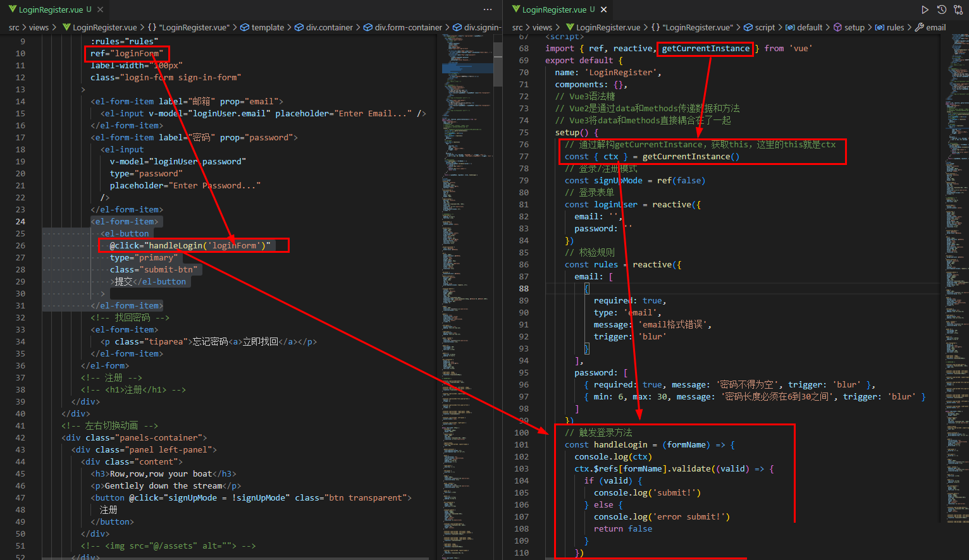Click line number 24 in the left editor
969x560 pixels.
coord(20,221)
